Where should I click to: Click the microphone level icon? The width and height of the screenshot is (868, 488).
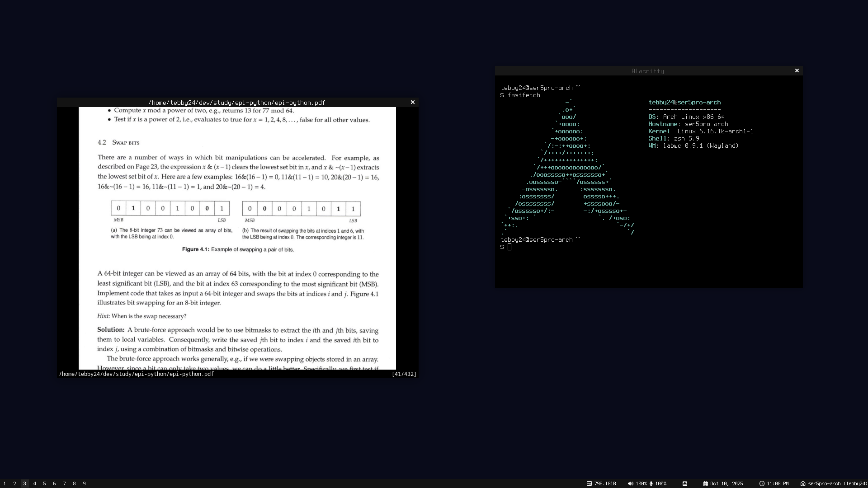[651, 483]
